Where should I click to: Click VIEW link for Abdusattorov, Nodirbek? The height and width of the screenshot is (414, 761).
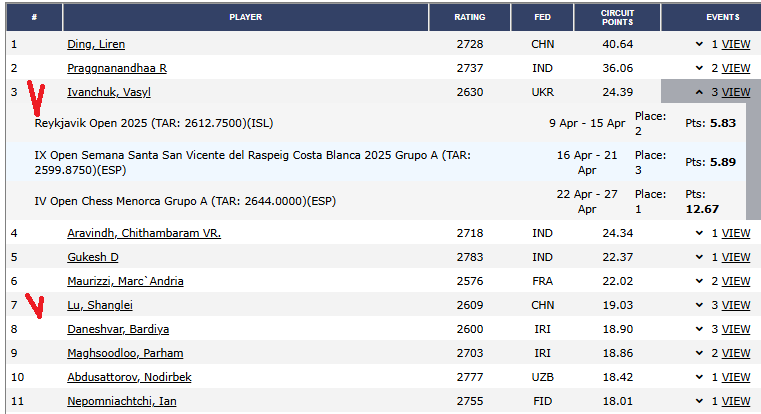coord(735,377)
